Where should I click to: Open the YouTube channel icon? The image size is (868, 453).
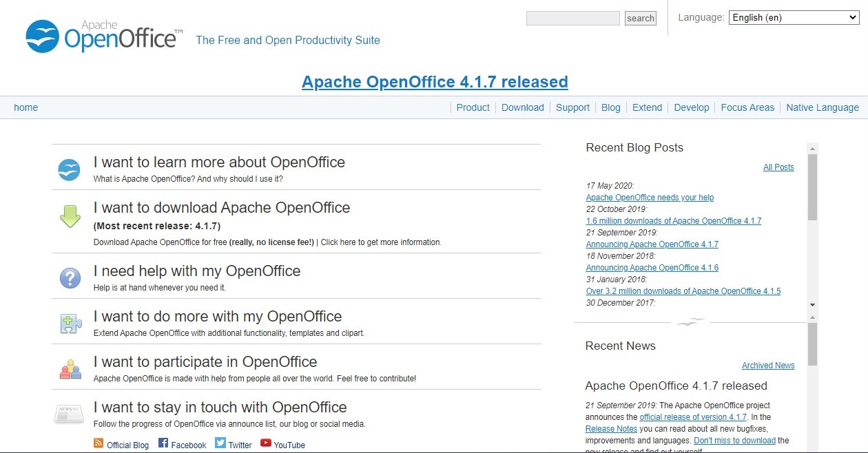click(265, 443)
